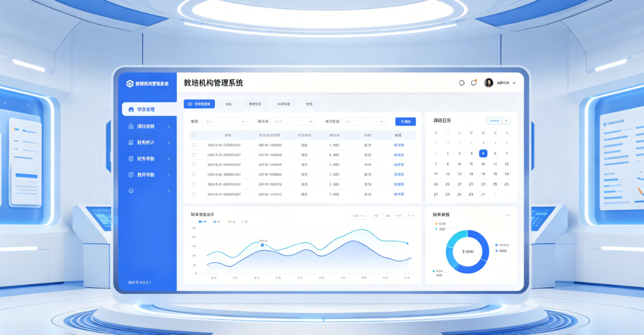Click the 教培机构管理系统 page title

pyautogui.click(x=213, y=83)
